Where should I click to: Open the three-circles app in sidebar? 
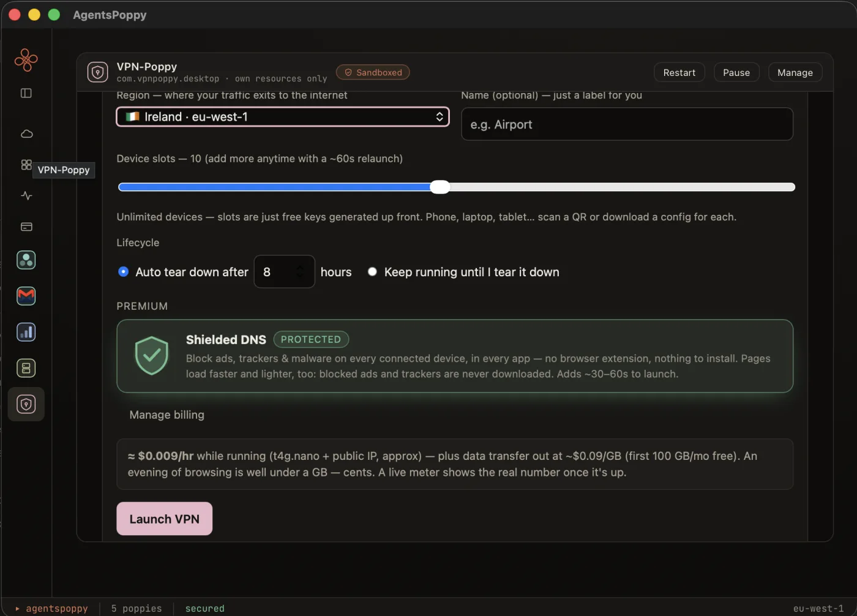(26, 260)
